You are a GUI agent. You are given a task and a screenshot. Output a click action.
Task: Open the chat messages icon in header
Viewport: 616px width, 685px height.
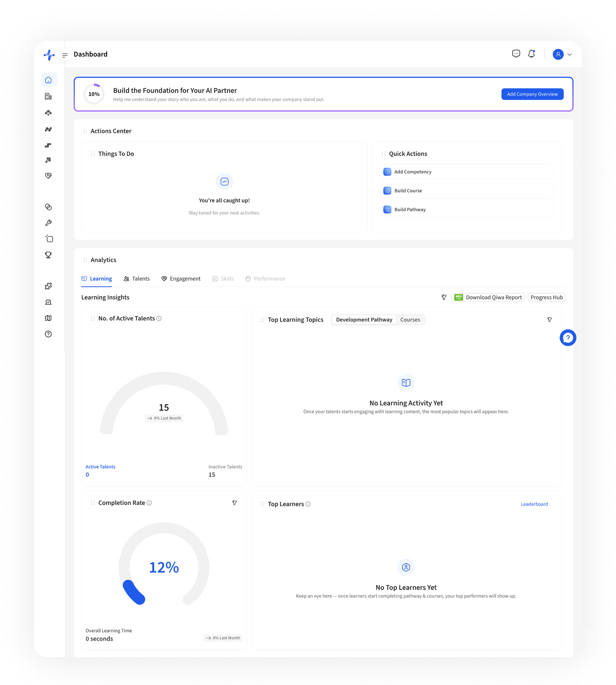pos(516,54)
